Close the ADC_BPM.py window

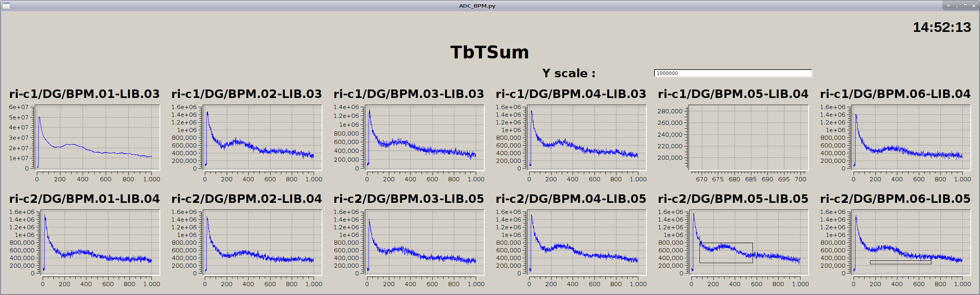point(973,6)
